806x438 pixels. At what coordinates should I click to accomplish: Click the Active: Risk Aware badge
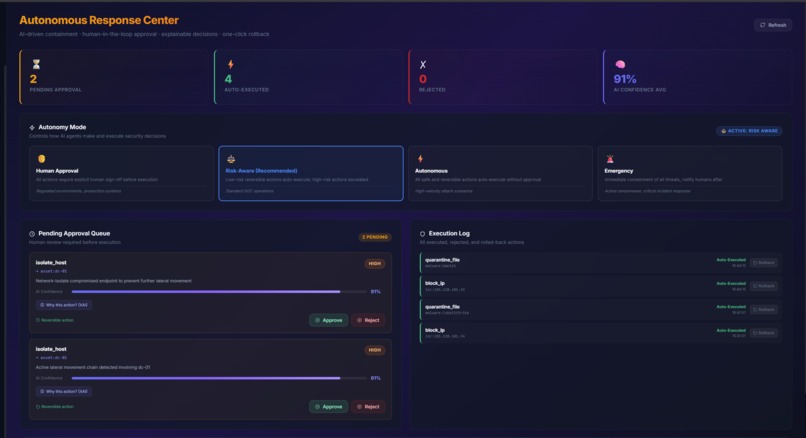pyautogui.click(x=749, y=131)
